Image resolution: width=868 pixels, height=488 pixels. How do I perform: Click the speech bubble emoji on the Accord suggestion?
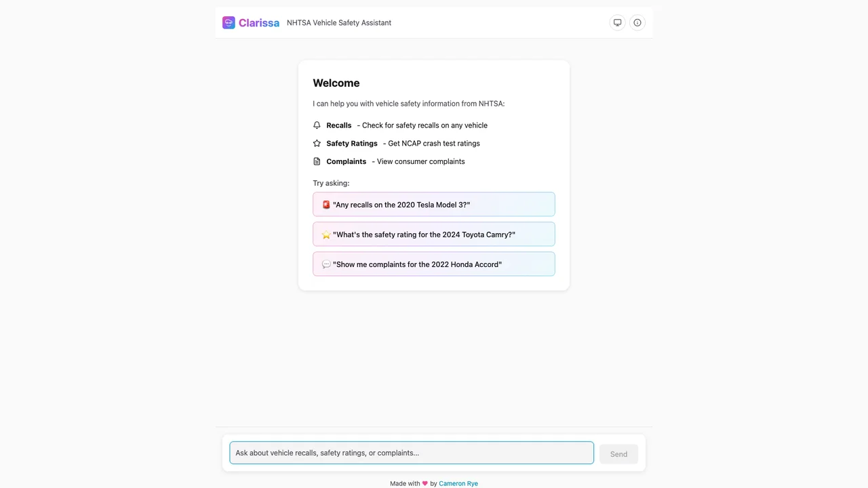coord(326,264)
